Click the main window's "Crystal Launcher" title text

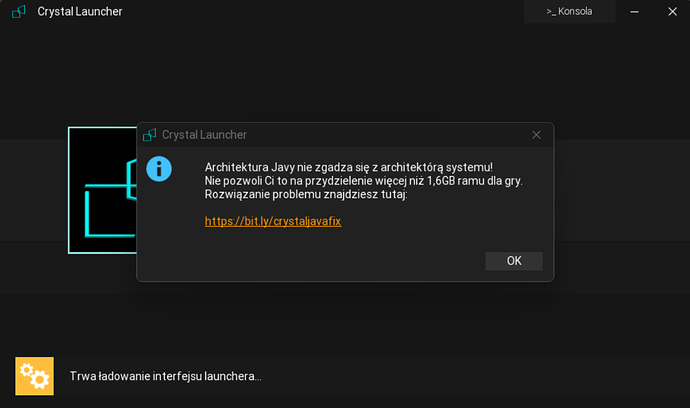pyautogui.click(x=80, y=12)
